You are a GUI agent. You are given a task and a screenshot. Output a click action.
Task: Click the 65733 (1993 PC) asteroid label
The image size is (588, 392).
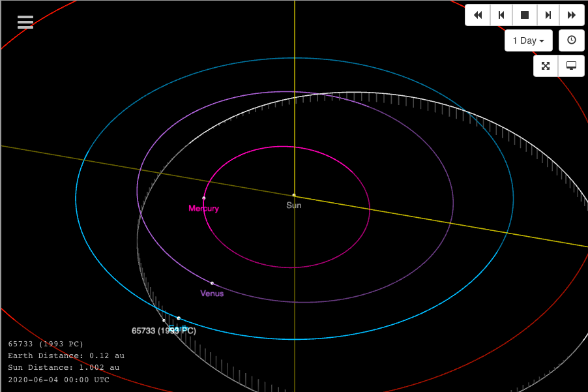[x=164, y=331]
